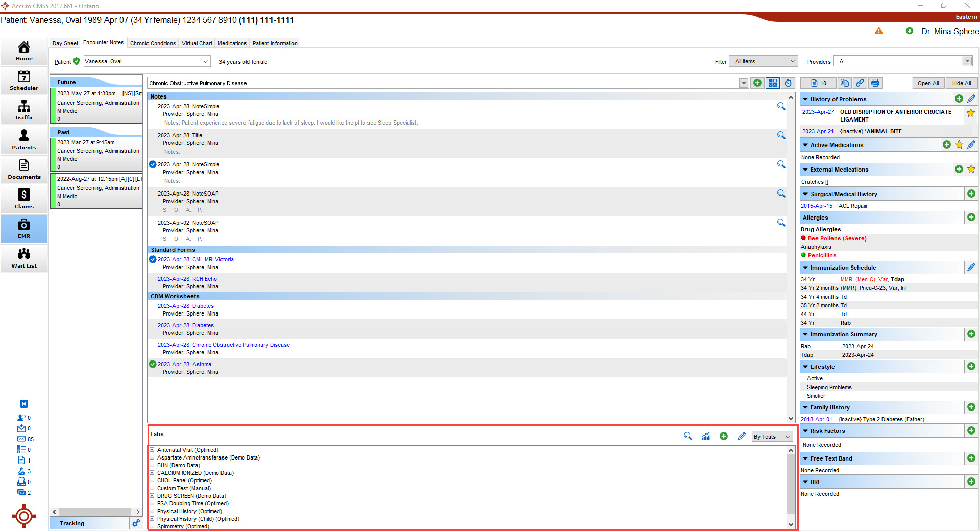This screenshot has width=980, height=531.
Task: Add a new lab with the green plus
Action: tap(724, 436)
